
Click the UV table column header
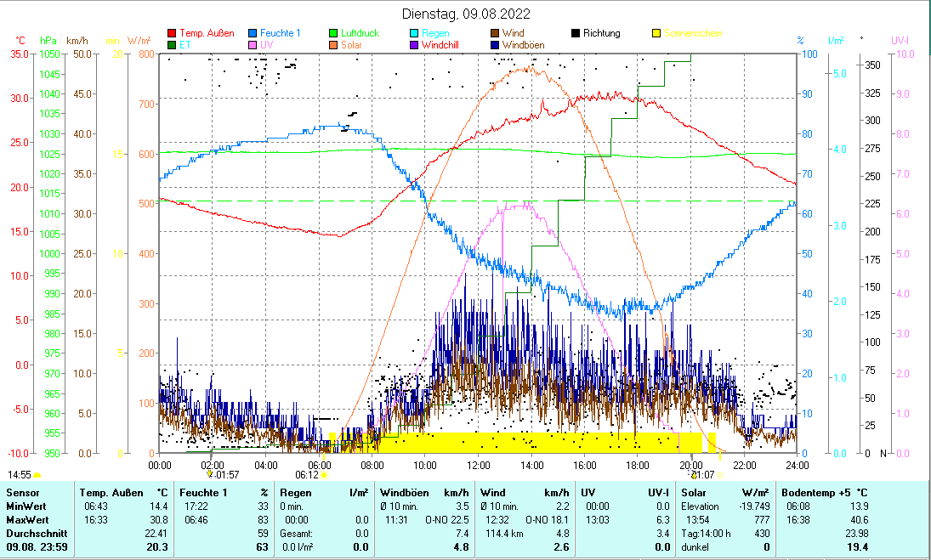(588, 493)
